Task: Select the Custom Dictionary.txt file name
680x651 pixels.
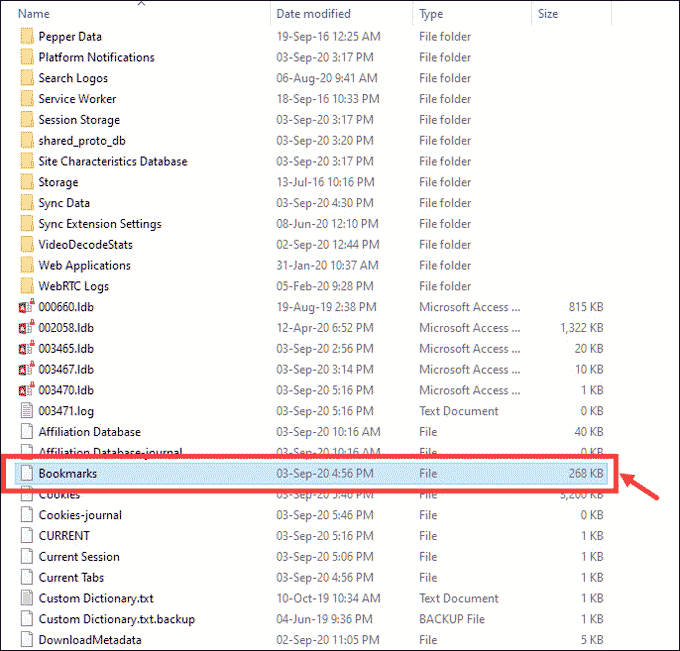Action: pos(96,598)
